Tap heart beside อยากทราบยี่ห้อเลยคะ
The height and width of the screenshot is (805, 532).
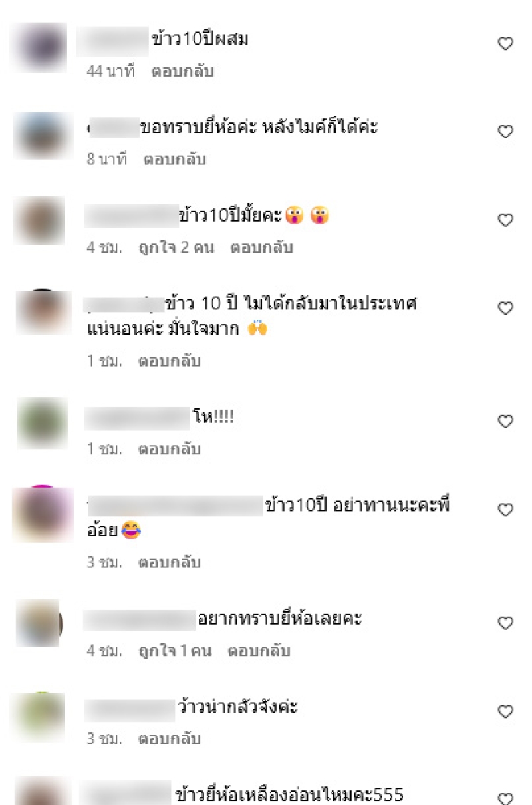coord(506,623)
